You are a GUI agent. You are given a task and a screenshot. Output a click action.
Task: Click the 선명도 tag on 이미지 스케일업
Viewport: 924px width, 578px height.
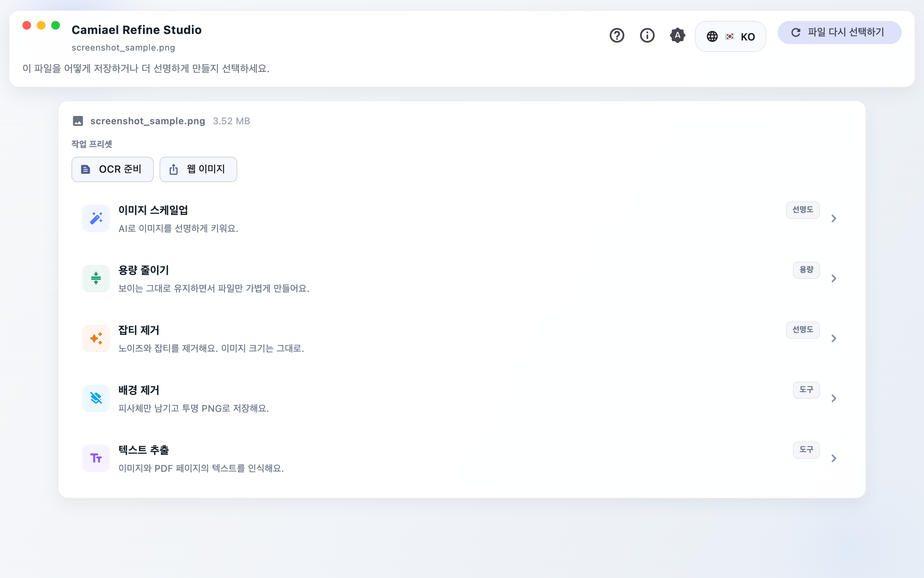click(x=803, y=210)
